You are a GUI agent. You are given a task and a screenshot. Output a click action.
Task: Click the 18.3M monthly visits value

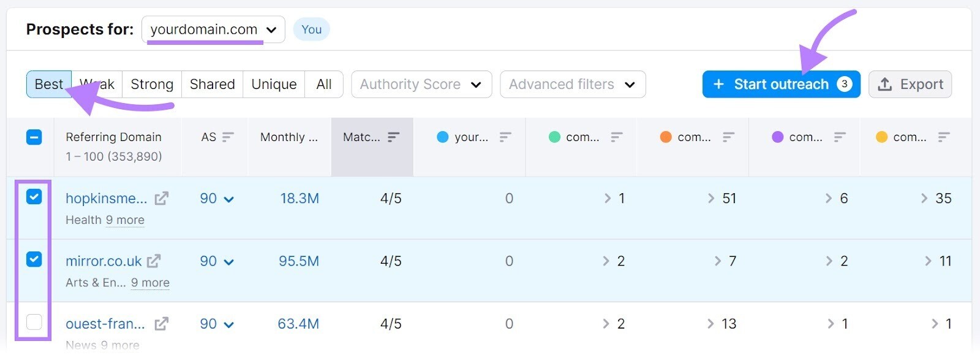[x=300, y=199]
